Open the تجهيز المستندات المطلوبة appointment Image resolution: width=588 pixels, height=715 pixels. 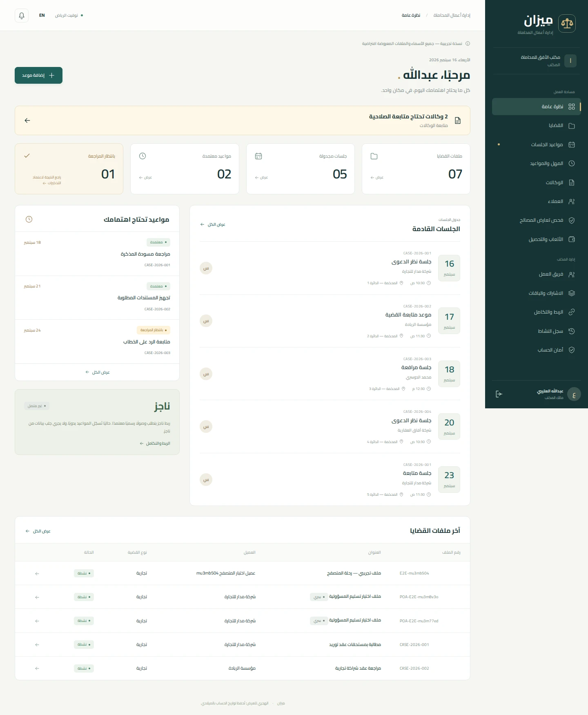[x=97, y=298]
